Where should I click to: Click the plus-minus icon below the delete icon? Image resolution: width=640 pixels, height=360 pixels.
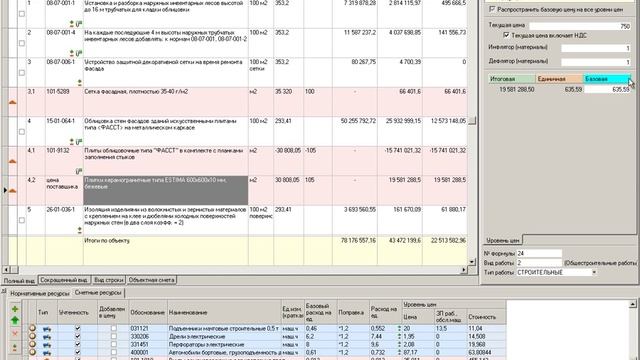15,347
